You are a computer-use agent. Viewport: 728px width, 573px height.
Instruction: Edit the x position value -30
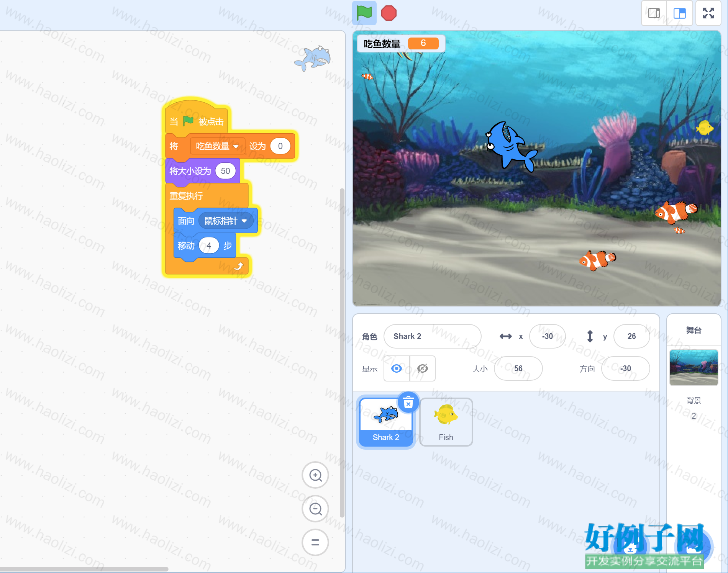click(x=547, y=336)
